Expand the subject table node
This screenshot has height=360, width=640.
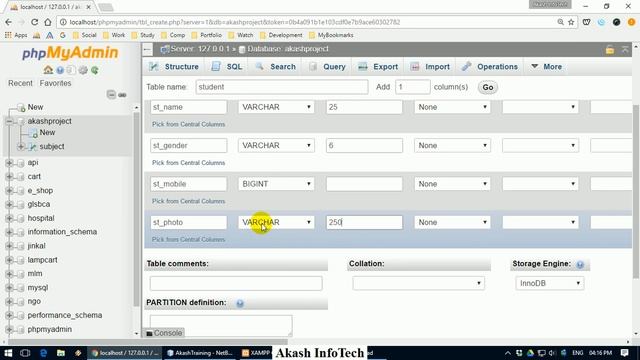(21, 147)
